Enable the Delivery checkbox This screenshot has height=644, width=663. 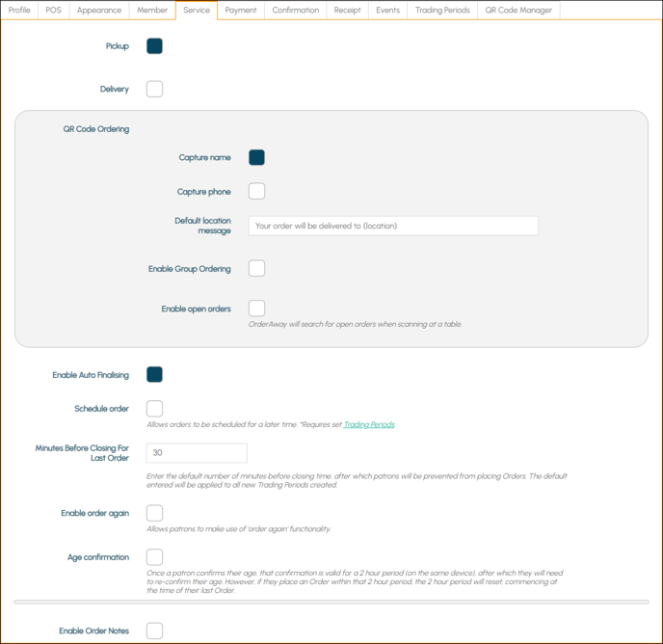tap(154, 90)
